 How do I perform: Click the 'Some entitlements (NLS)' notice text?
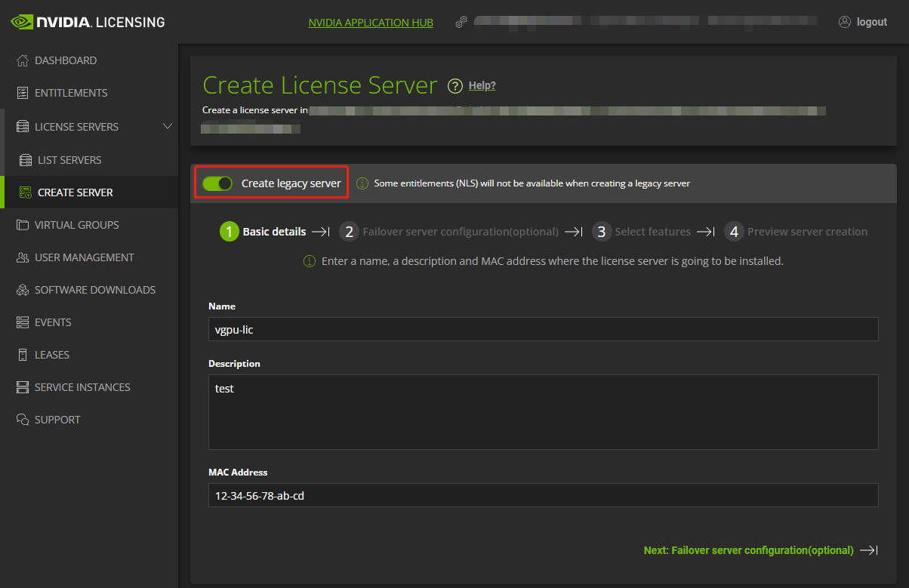532,183
